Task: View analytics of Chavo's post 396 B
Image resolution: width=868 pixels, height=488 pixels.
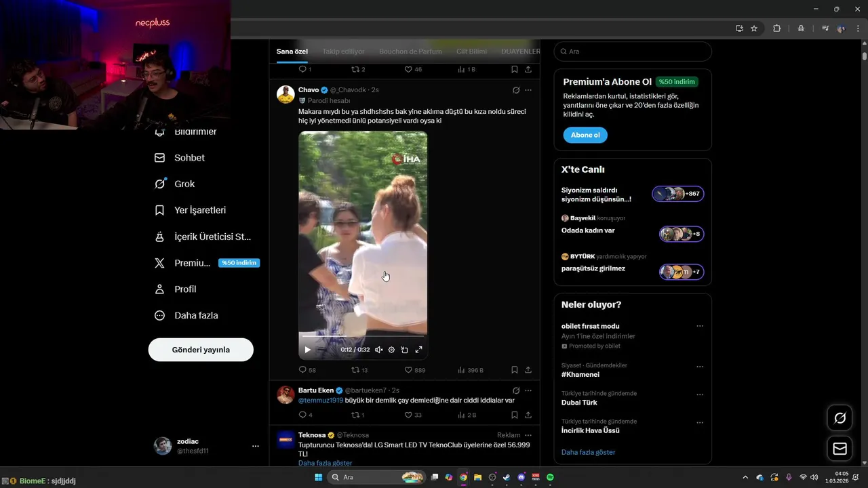Action: (471, 370)
